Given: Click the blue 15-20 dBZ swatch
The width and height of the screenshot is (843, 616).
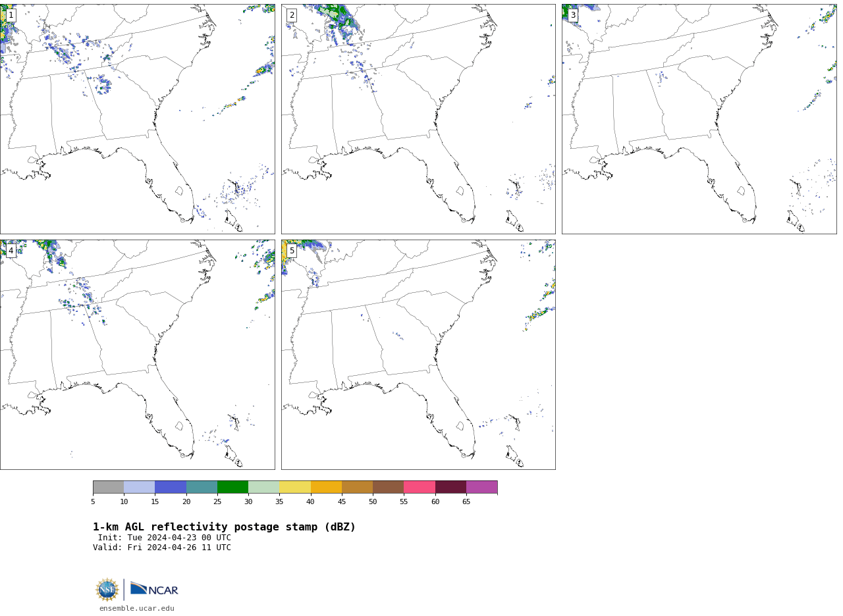Looking at the screenshot, I should (171, 487).
